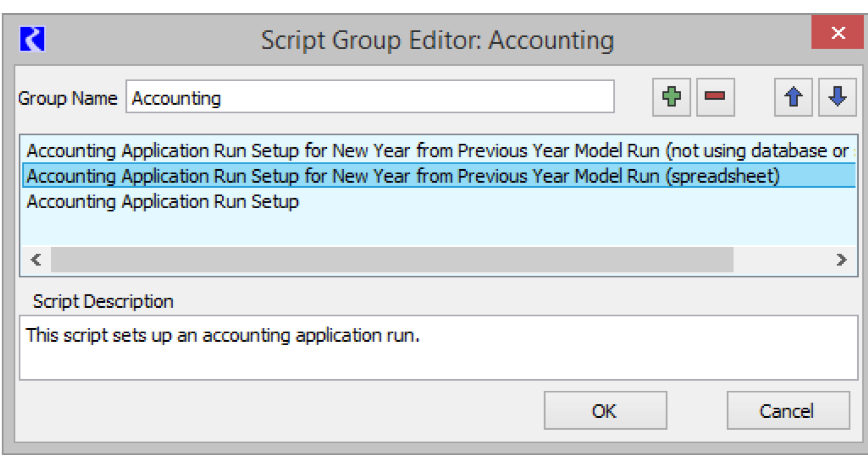Screen dimensions: 868x463
Task: Click the horizontal scrollbar thumb in script list
Action: point(392,259)
